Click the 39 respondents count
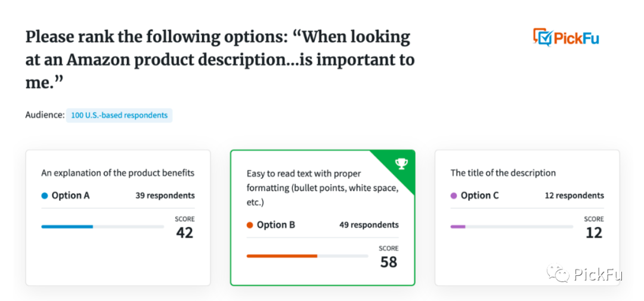Image resolution: width=644 pixels, height=301 pixels. pyautogui.click(x=165, y=196)
